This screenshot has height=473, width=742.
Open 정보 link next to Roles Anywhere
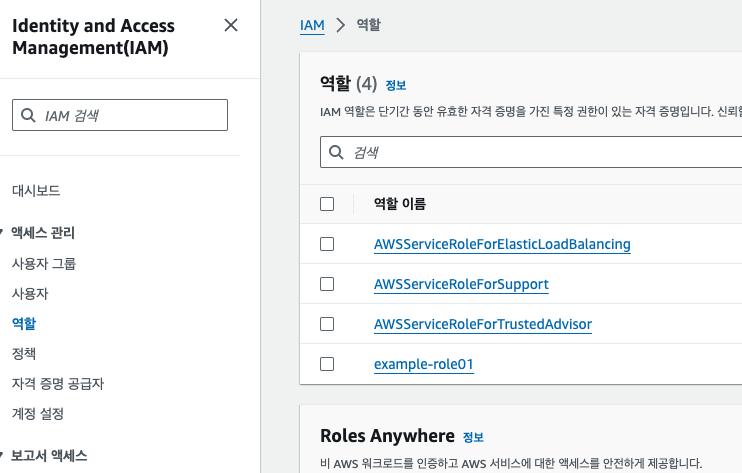(473, 437)
